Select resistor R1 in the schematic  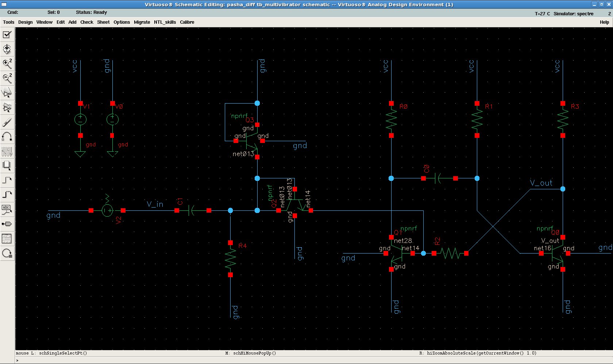(477, 119)
